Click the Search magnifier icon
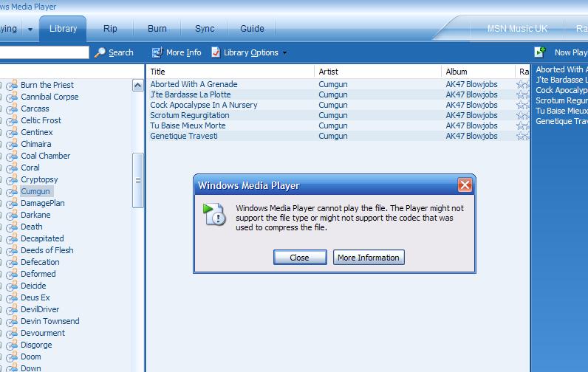The height and width of the screenshot is (372, 588). tap(100, 52)
